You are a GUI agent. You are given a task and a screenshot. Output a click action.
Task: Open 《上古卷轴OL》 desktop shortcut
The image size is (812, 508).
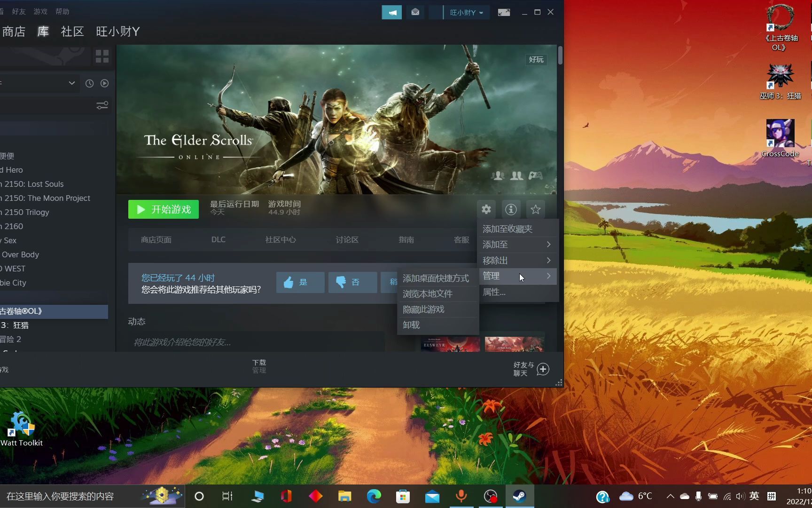781,27
